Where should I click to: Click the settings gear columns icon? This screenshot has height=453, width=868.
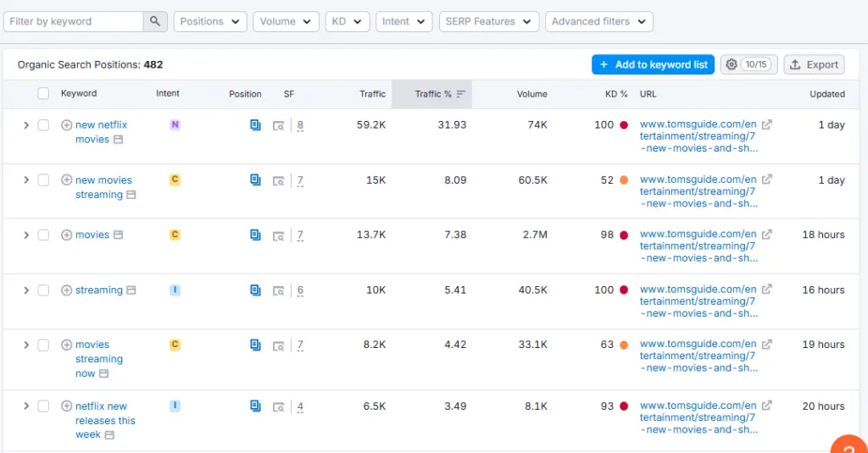pos(732,64)
